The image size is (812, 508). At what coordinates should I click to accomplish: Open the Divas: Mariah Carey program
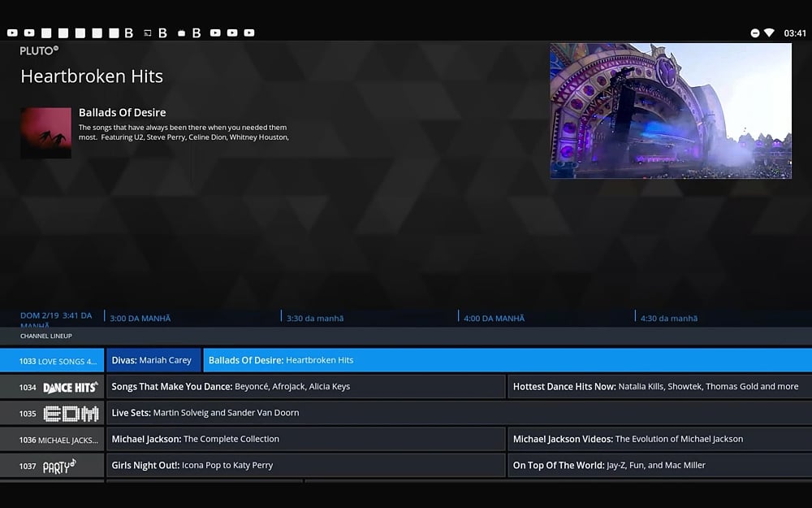[x=153, y=360]
